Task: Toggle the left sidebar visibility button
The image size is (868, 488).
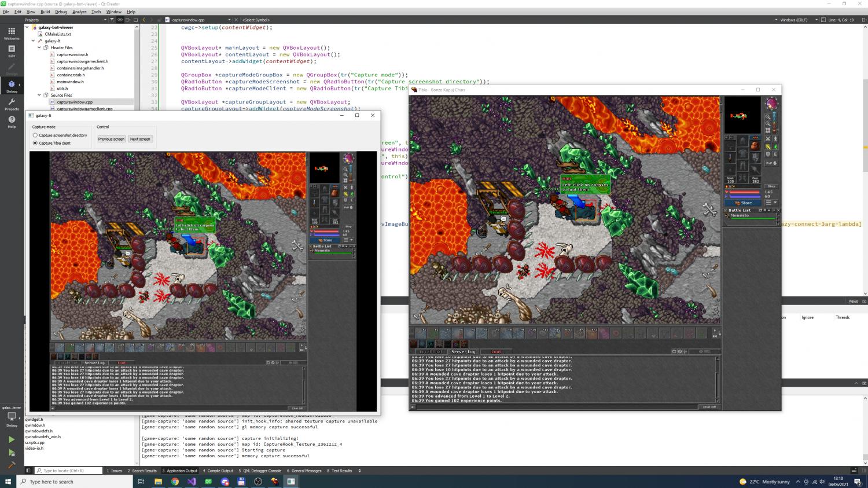Action: (x=28, y=471)
